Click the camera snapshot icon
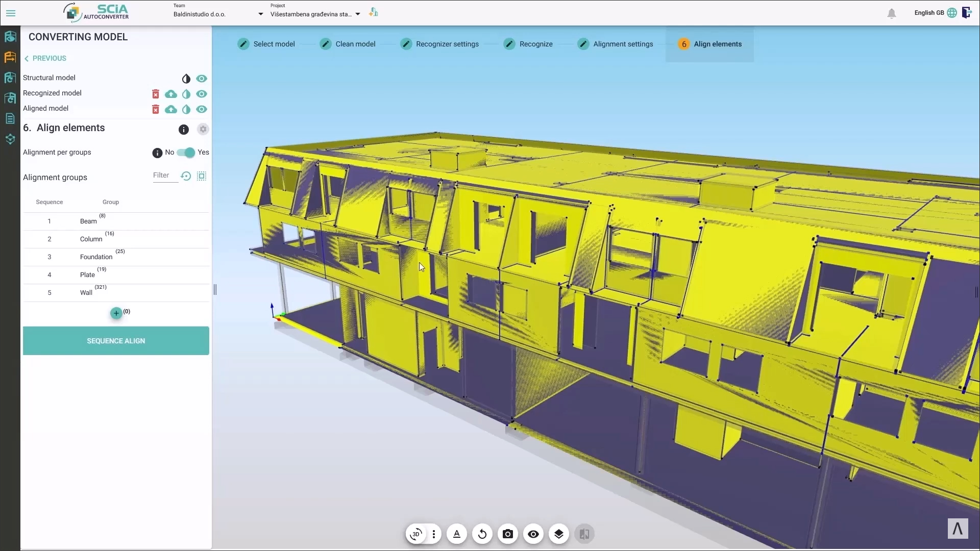 point(507,534)
